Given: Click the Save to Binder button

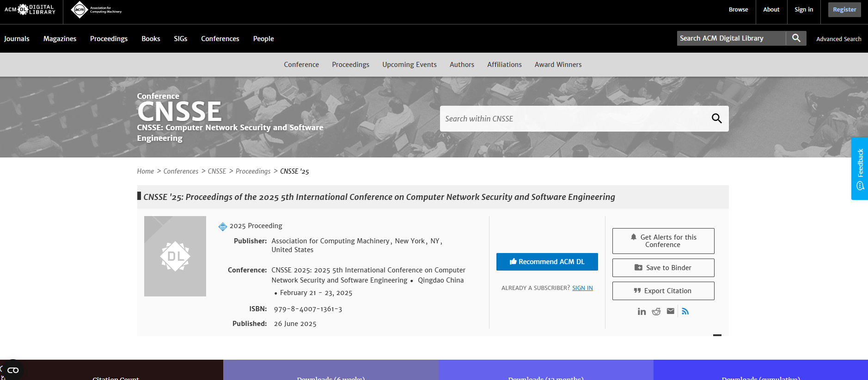Looking at the screenshot, I should [663, 268].
